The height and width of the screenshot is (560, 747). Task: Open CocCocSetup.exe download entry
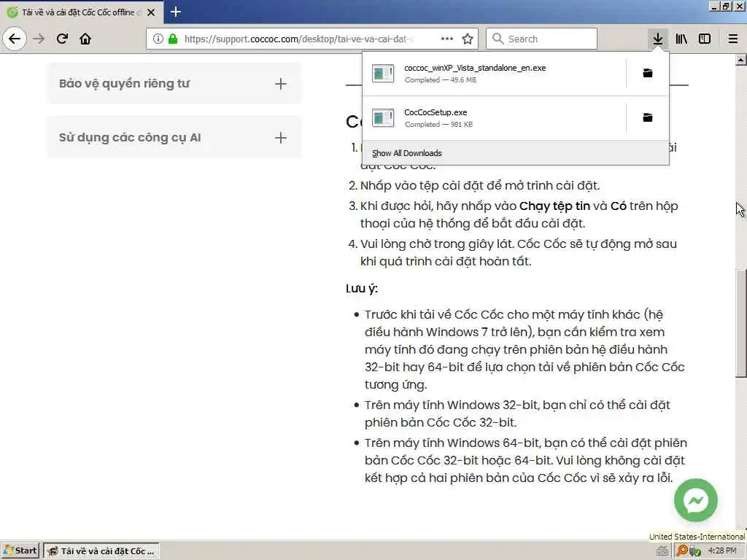coord(494,117)
